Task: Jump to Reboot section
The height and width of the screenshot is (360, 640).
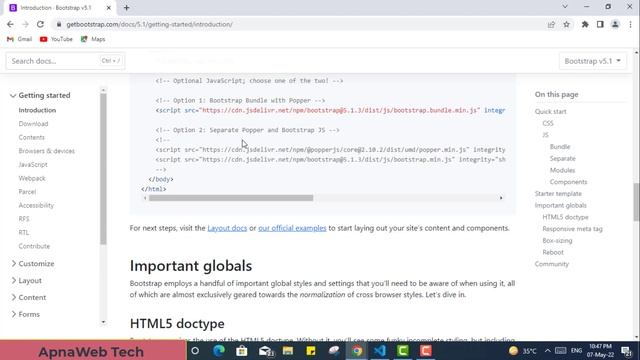Action: (x=553, y=253)
